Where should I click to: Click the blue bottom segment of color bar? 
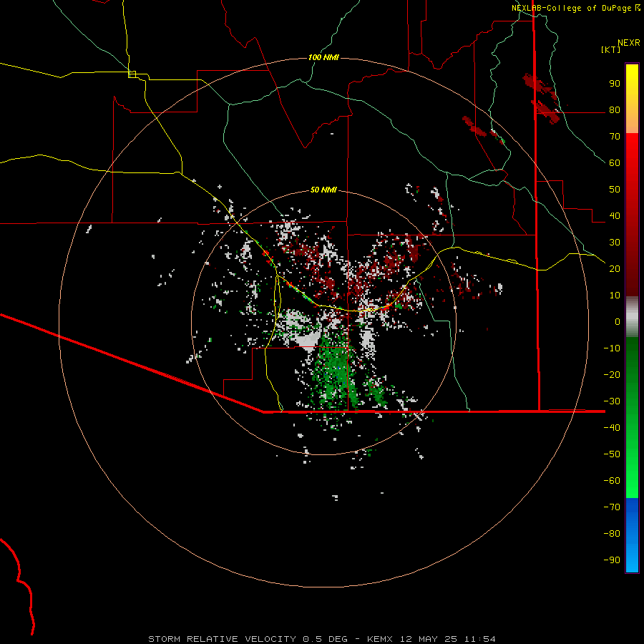coord(632,535)
